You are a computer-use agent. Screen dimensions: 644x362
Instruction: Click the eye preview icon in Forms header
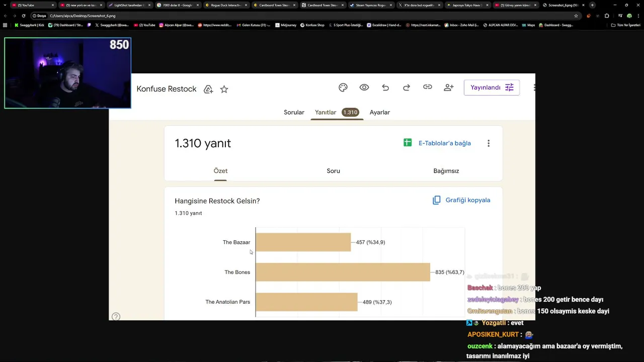(x=364, y=87)
